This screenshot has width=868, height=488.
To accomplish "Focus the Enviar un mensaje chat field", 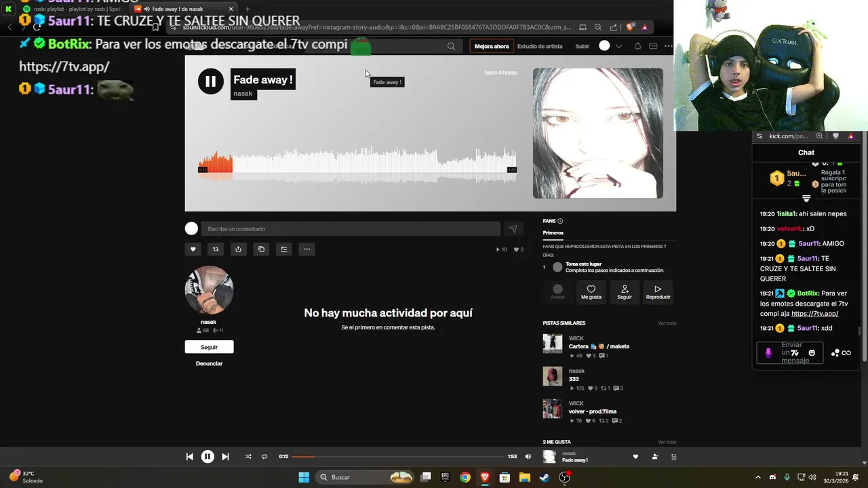I will coord(790,353).
